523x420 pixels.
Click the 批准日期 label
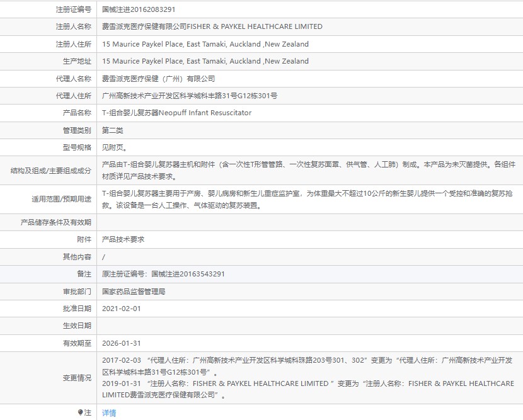[x=77, y=309]
